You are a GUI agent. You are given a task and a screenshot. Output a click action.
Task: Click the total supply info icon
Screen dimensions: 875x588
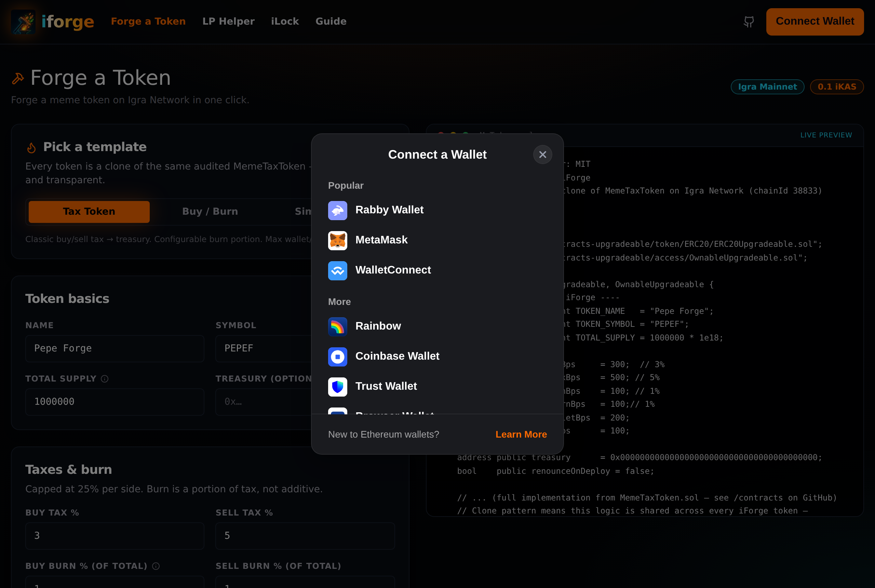[105, 379]
